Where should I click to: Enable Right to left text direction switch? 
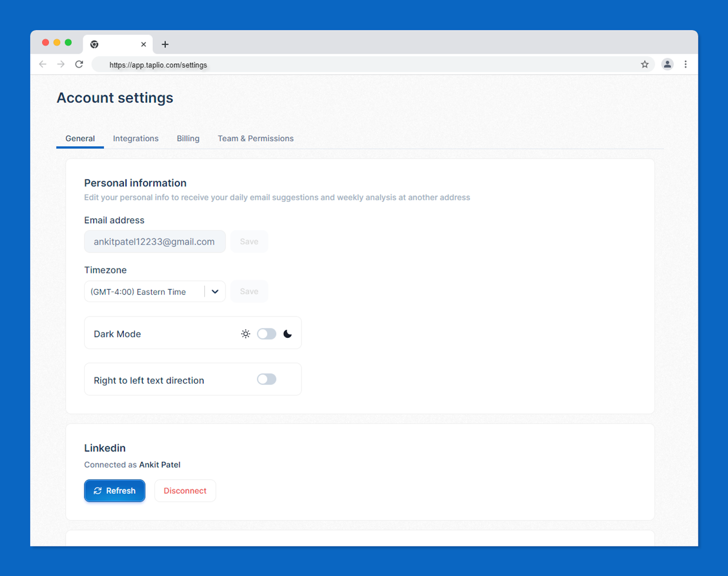tap(267, 379)
